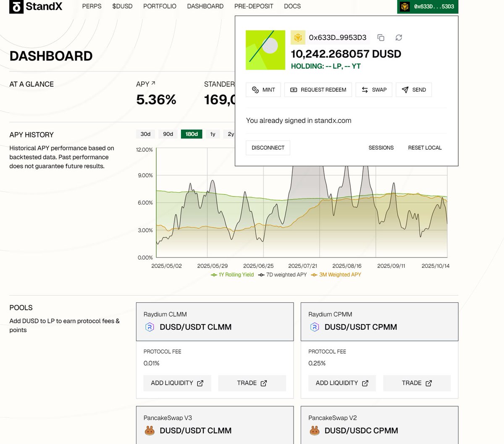The width and height of the screenshot is (504, 444).
Task: Click PancakeSwap bunny icon on V3 pool
Action: (150, 431)
